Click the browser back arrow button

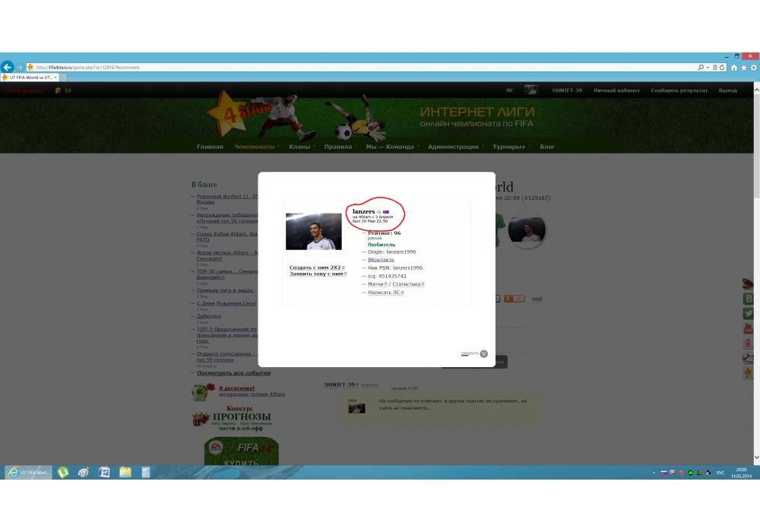(7, 67)
